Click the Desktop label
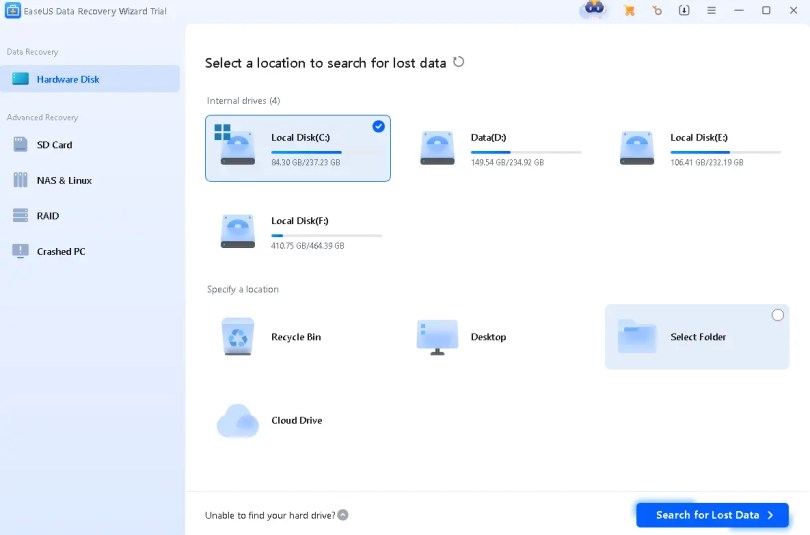Viewport: 810px width, 535px height. coord(488,337)
